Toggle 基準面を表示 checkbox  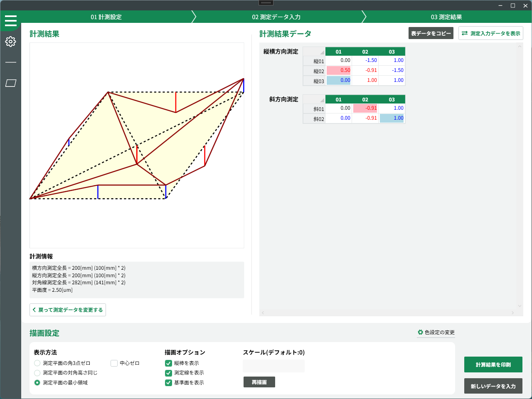tap(168, 383)
